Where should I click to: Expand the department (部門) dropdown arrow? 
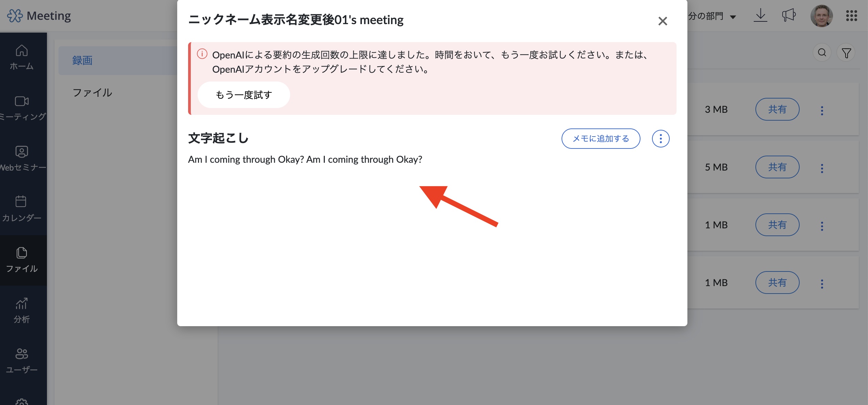pos(733,17)
